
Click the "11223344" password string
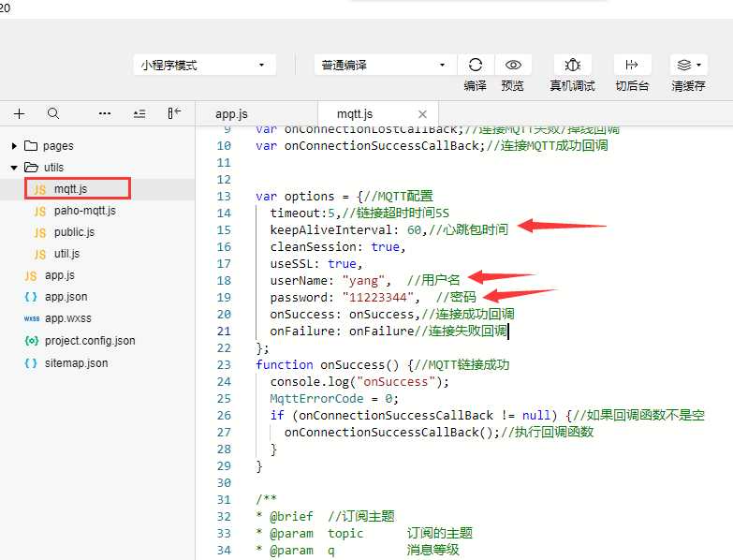click(377, 297)
